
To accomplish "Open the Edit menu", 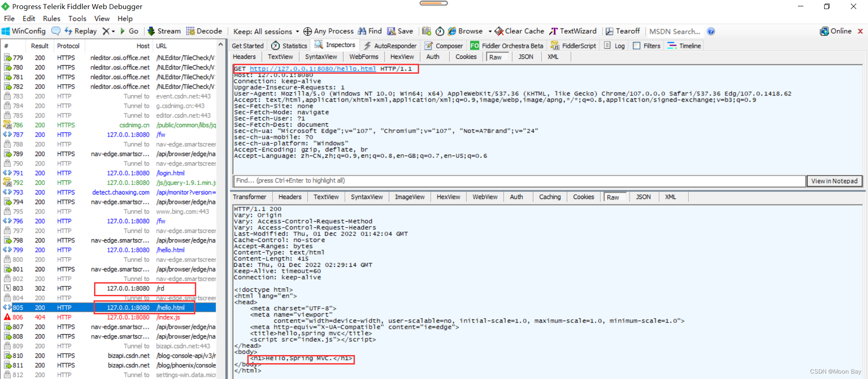I will pyautogui.click(x=29, y=19).
